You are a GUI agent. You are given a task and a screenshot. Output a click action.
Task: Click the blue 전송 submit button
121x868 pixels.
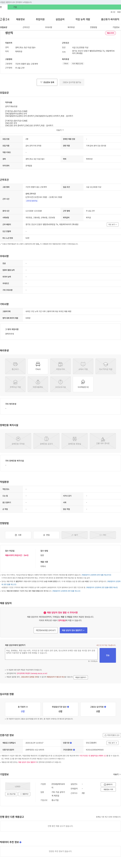[x=108, y=655]
